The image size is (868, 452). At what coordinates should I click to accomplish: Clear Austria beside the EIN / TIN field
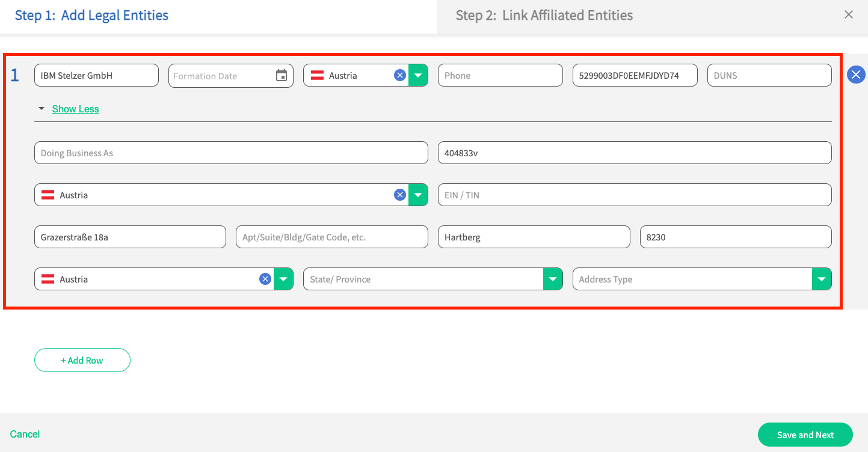tap(400, 195)
